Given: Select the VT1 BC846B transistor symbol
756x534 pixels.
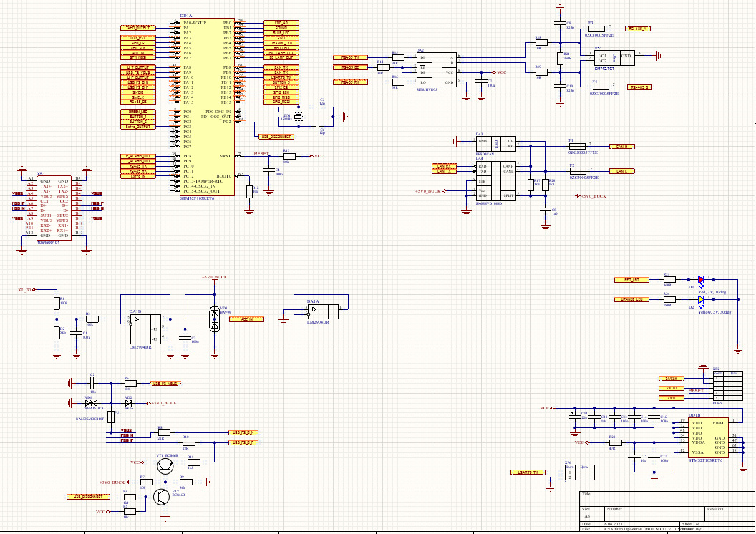Looking at the screenshot, I should click(x=165, y=466).
